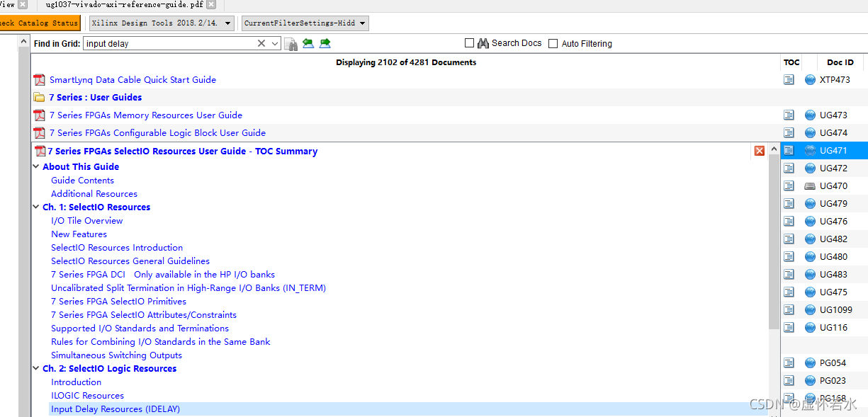Show TOC for document PG054
The image size is (868, 417).
click(789, 363)
